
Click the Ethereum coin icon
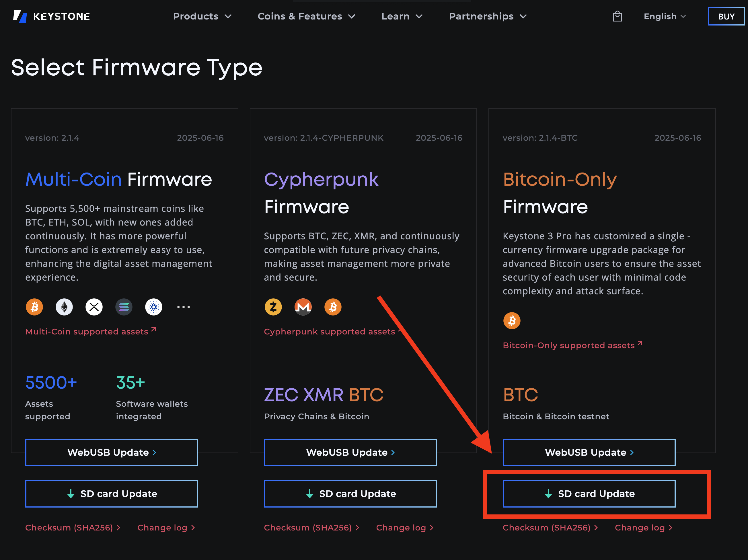[x=64, y=307]
